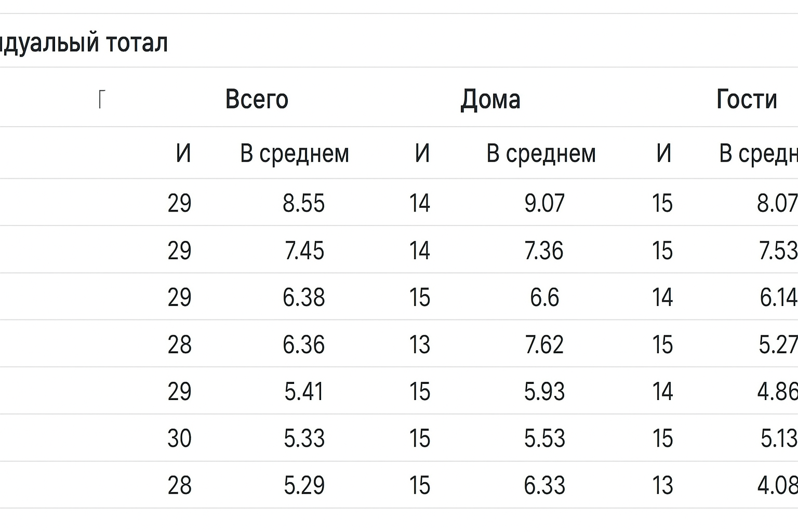The width and height of the screenshot is (798, 532).
Task: Click the 6.6 home average cell
Action: 544,298
